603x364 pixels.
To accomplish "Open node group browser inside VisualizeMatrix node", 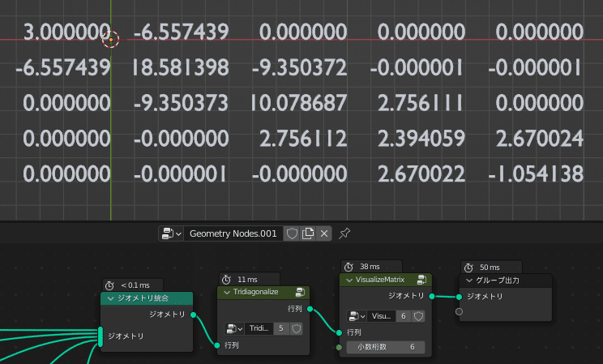I will 357,316.
